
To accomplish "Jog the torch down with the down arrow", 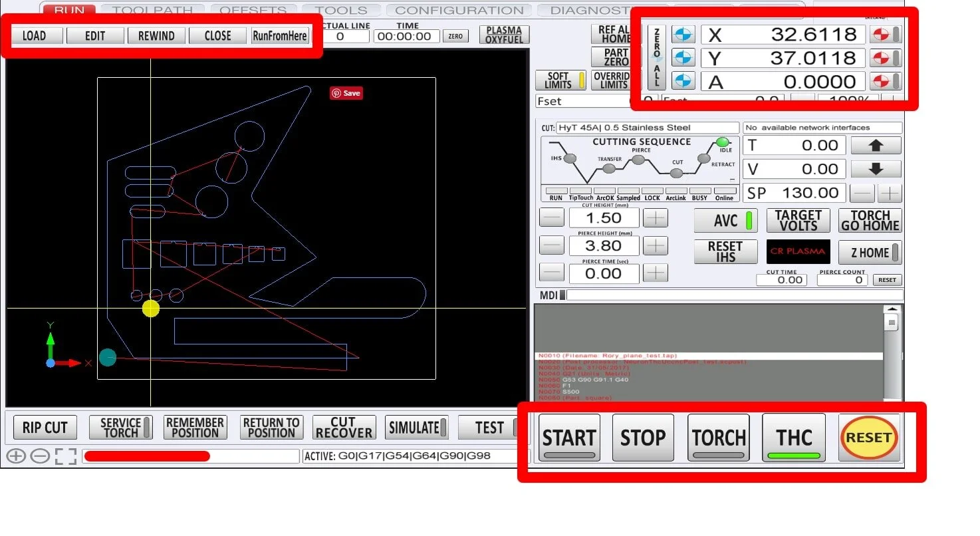I will [876, 168].
